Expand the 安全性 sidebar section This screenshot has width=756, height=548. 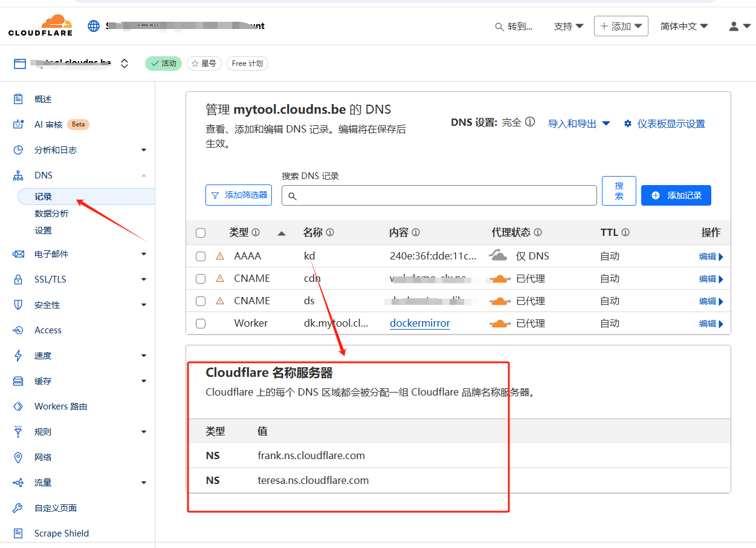pos(144,305)
